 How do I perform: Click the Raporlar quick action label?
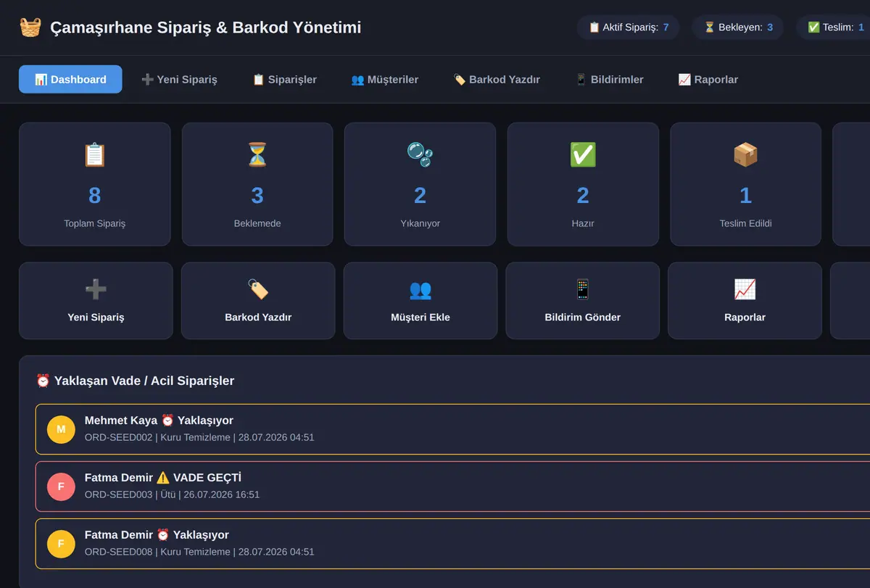tap(745, 317)
